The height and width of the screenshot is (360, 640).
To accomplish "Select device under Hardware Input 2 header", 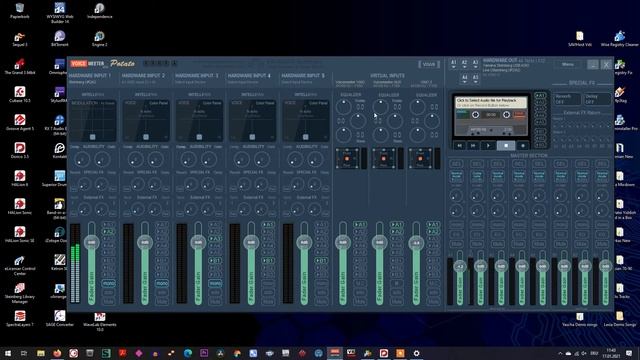I will click(139, 82).
